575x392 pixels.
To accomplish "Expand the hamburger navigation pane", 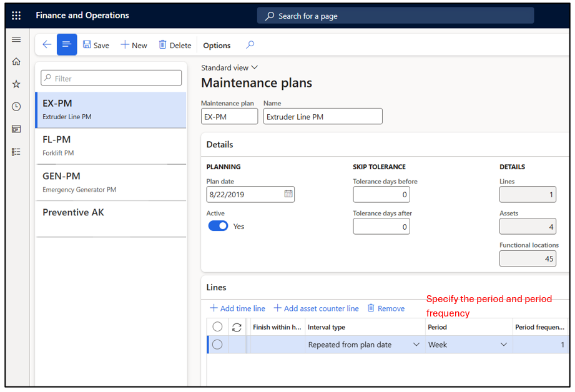I will (x=16, y=39).
